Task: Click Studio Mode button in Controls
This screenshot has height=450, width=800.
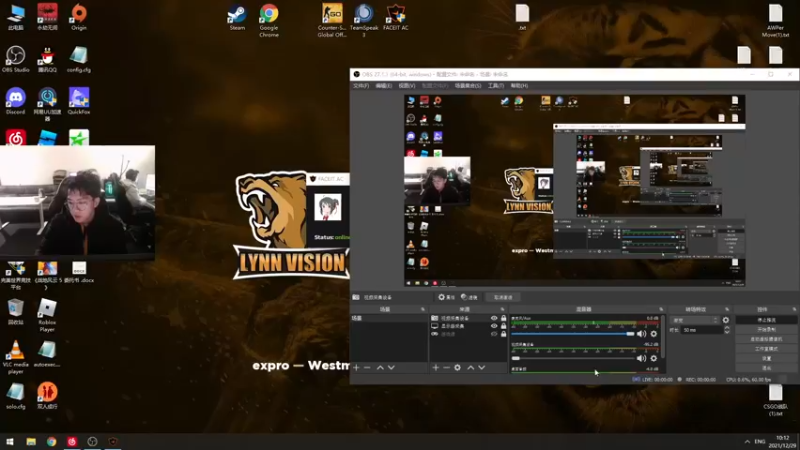Action: pos(766,349)
